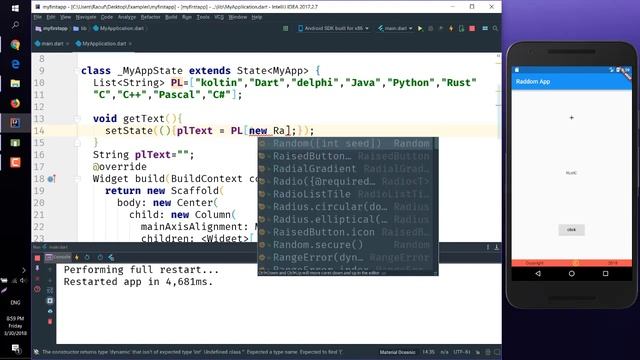Screen dimensions: 640x360
Task: Open the Windows Start menu
Action: [x=15, y=8]
